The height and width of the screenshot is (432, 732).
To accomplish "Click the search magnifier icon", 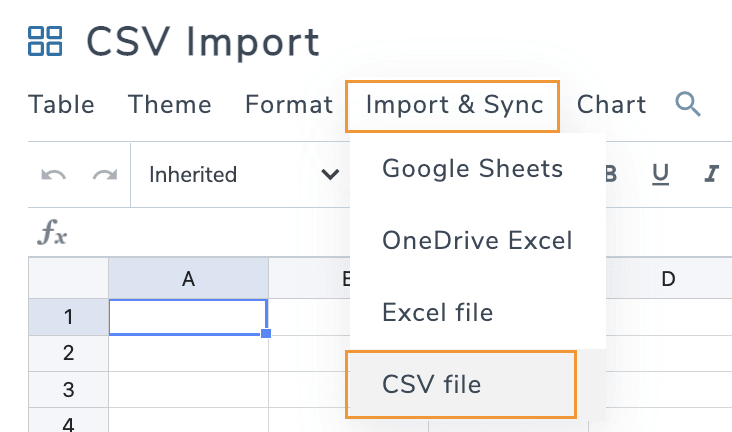I will point(687,104).
